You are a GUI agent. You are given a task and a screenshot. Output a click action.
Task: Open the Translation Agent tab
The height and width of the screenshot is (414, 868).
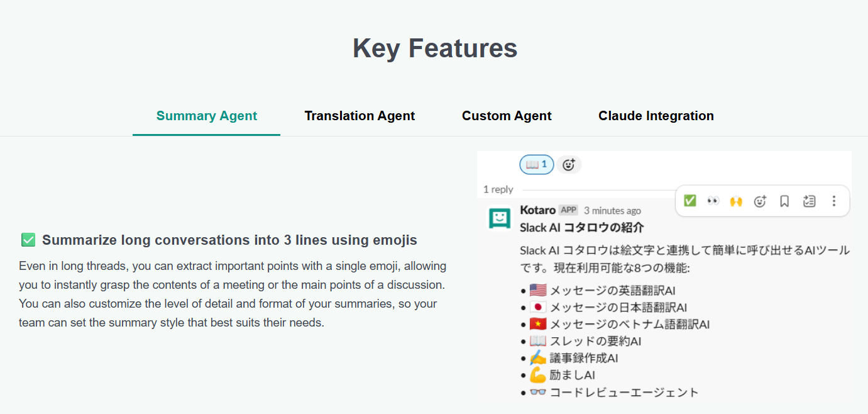(x=360, y=116)
